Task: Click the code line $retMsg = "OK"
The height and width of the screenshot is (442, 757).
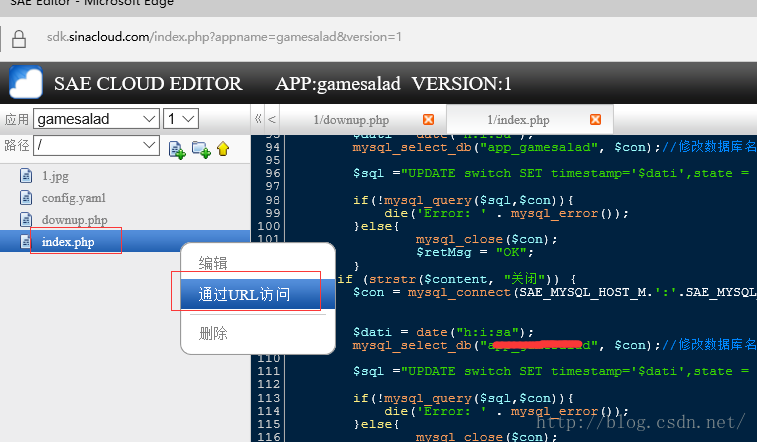Action: click(x=475, y=252)
